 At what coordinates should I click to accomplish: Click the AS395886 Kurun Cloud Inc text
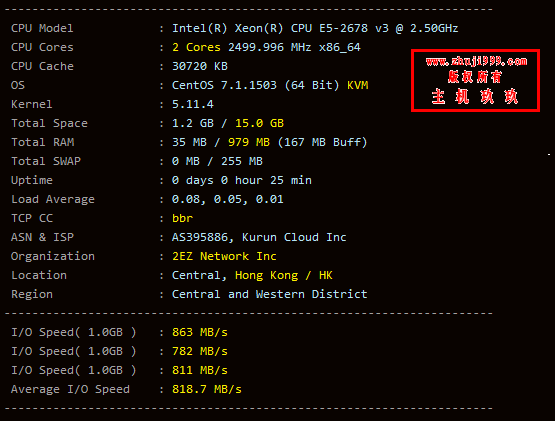coord(259,237)
